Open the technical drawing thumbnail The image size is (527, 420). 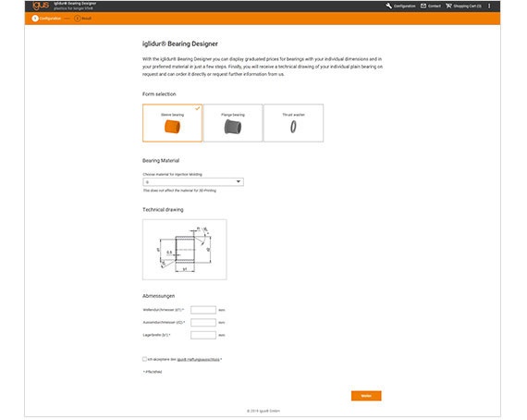pos(185,250)
